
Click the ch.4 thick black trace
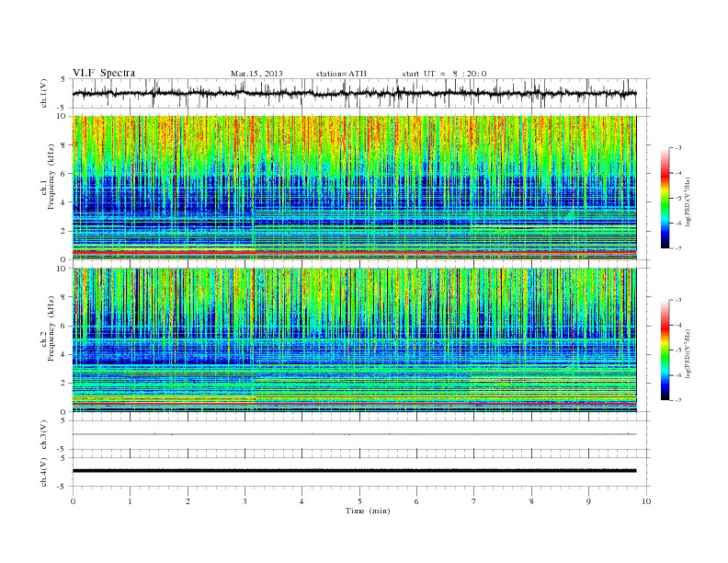tap(354, 471)
